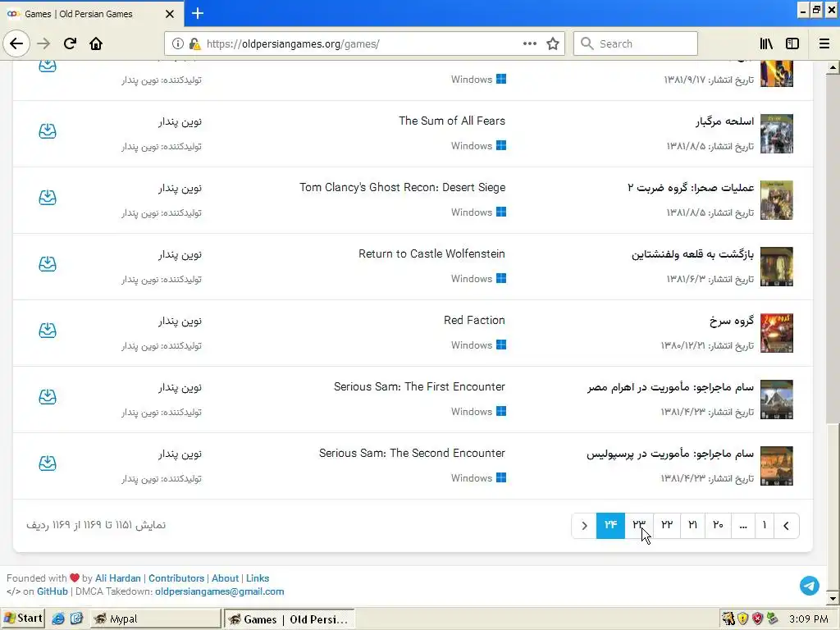Open Desert Siege cover thumbnail

(x=777, y=200)
